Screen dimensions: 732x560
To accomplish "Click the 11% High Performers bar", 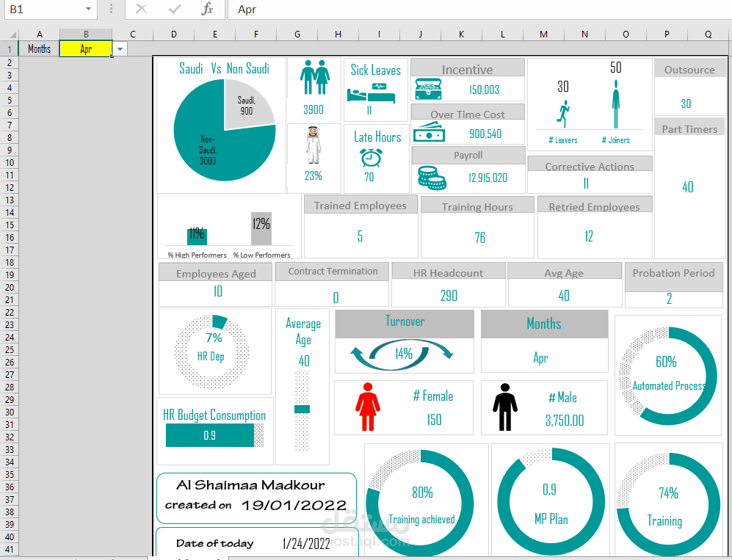I will [x=197, y=236].
